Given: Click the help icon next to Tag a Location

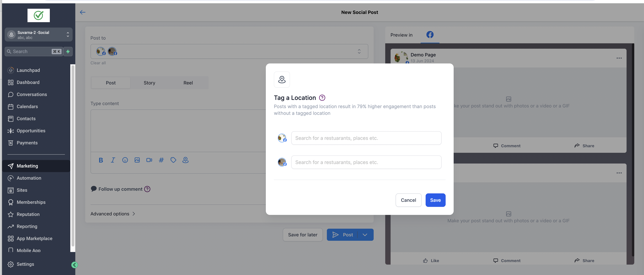Looking at the screenshot, I should click(x=322, y=98).
